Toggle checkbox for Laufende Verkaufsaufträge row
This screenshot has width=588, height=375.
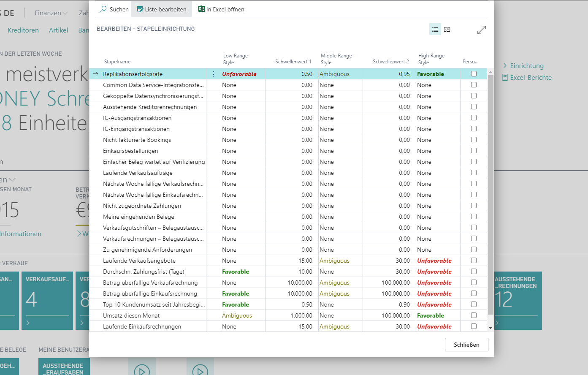click(474, 173)
